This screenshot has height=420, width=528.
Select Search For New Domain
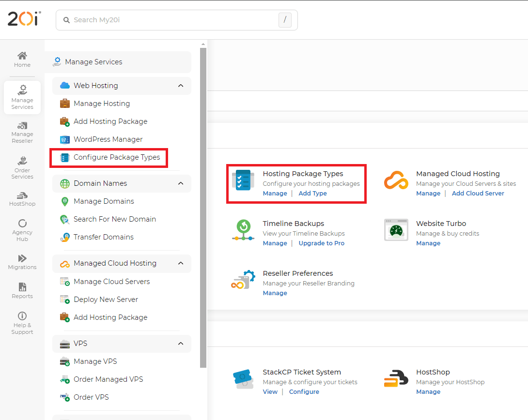(x=108, y=219)
